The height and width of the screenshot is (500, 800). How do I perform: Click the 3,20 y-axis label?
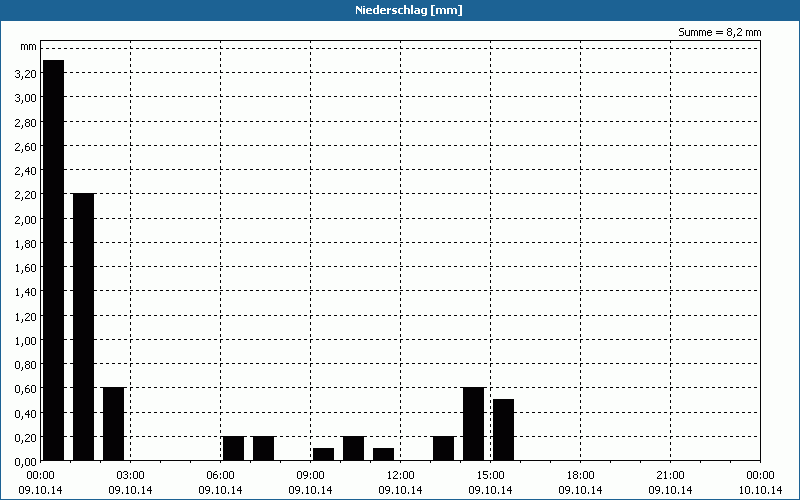26,74
